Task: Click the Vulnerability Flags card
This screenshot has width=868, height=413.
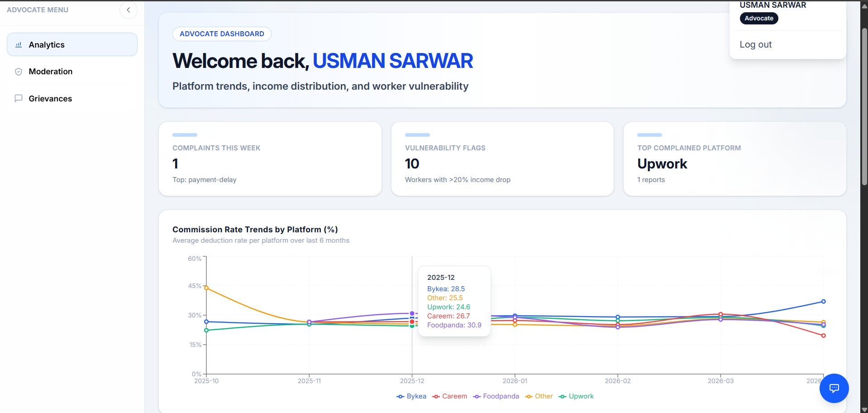Action: (x=502, y=158)
